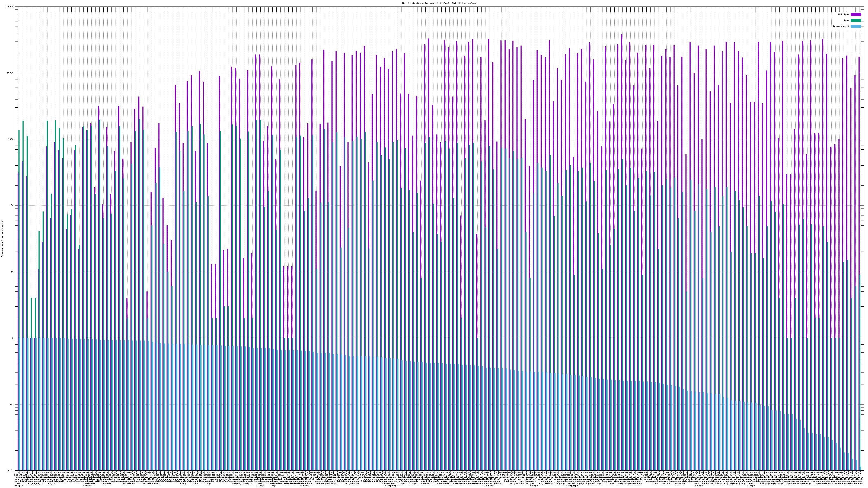
Task: Click the RBL Statistics chart title
Action: point(439,3)
